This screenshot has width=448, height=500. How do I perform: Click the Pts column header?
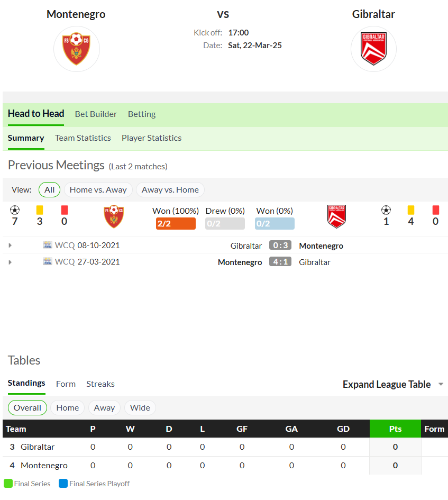tap(396, 429)
